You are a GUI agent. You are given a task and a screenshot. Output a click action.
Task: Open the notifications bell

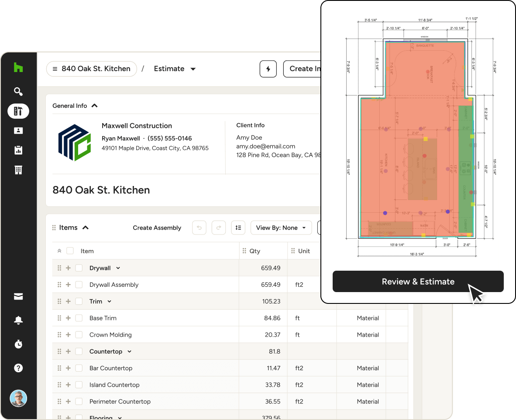pos(18,320)
